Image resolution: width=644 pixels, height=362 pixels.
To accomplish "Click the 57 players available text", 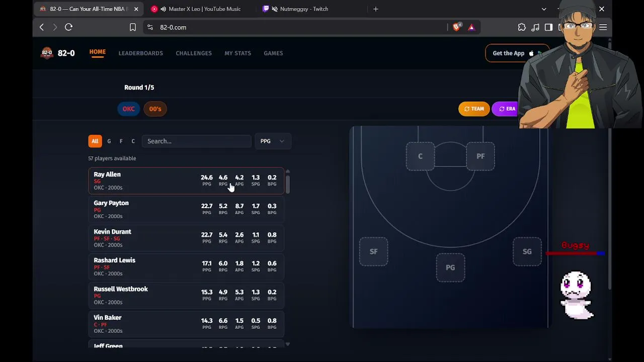I will click(112, 158).
